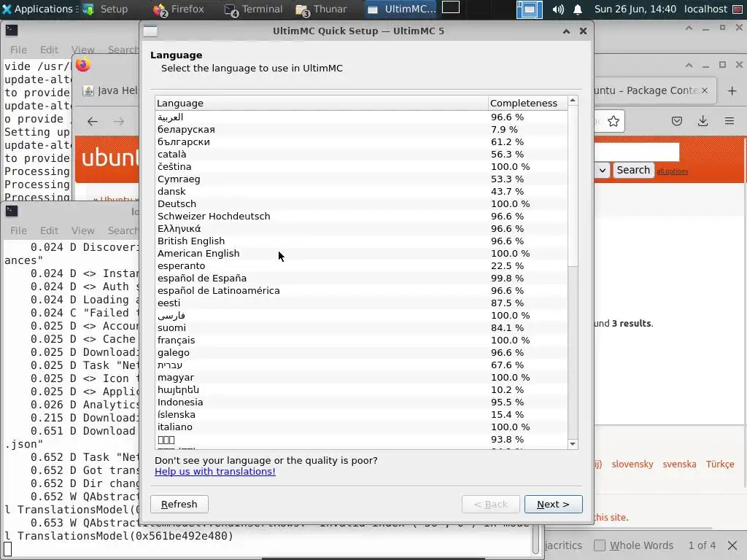
Task: Click the UltimMC taskbar item
Action: coord(402,9)
